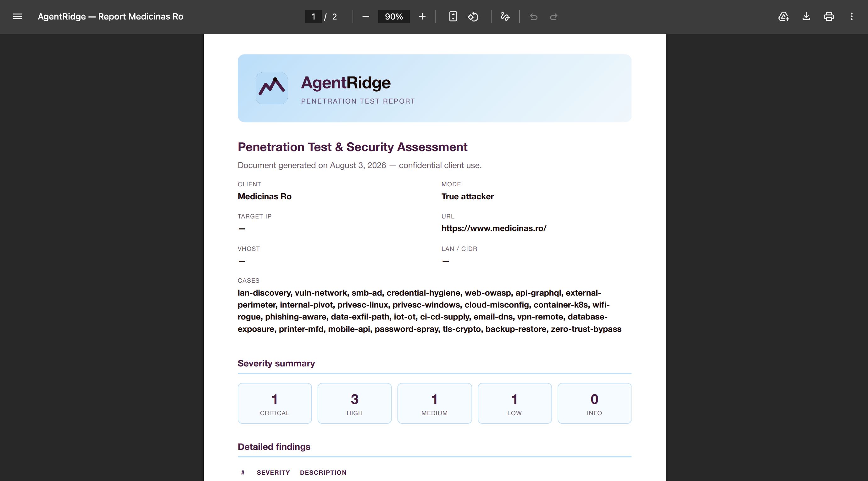The image size is (868, 481).
Task: Click the zoom out minus icon
Action: click(365, 17)
